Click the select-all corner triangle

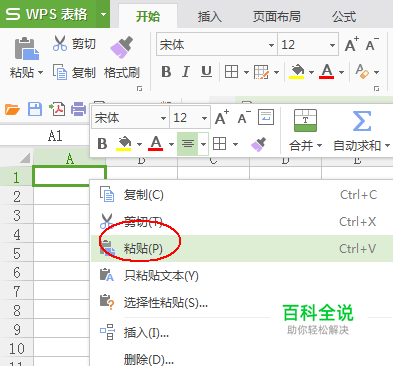pyautogui.click(x=25, y=158)
